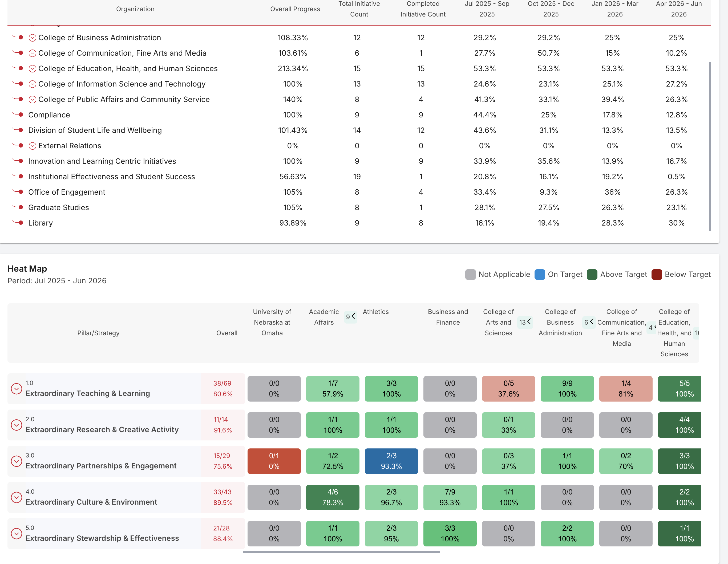Image resolution: width=728 pixels, height=564 pixels.
Task: Expand College of Information Science and Technology
Action: pos(32,84)
